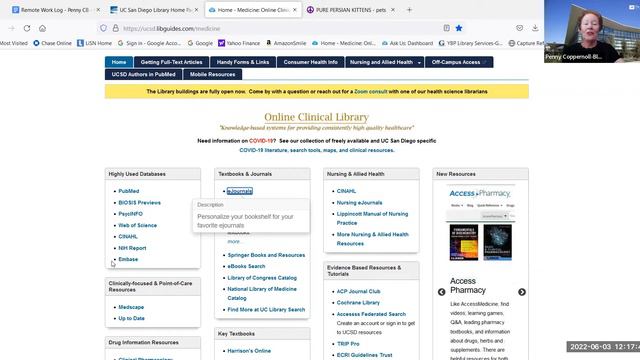The height and width of the screenshot is (360, 640).
Task: Close the Home - Medicine tab
Action: click(x=295, y=10)
